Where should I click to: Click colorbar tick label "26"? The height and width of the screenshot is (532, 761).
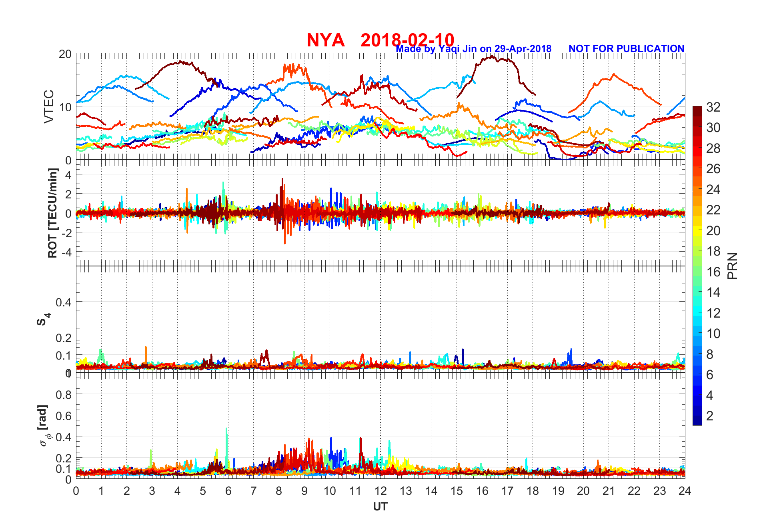pos(713,169)
